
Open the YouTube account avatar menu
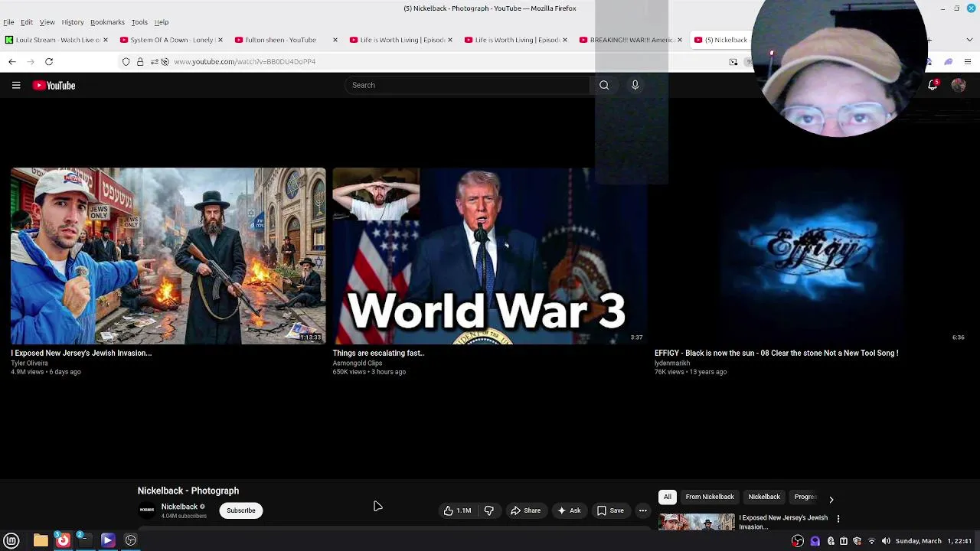pos(959,86)
